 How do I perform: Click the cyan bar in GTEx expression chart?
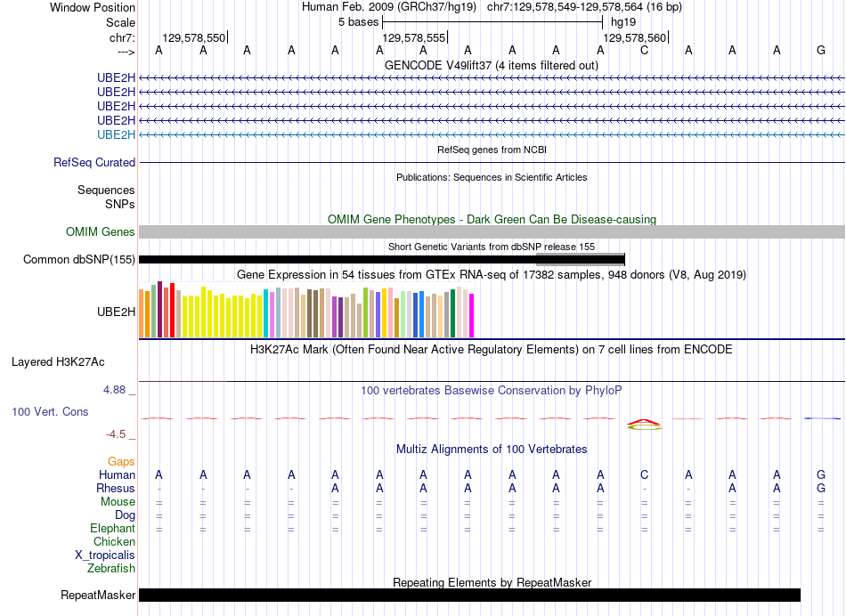266,313
